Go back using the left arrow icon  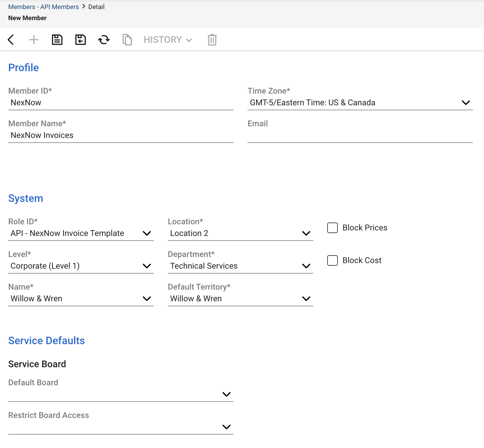pos(11,40)
